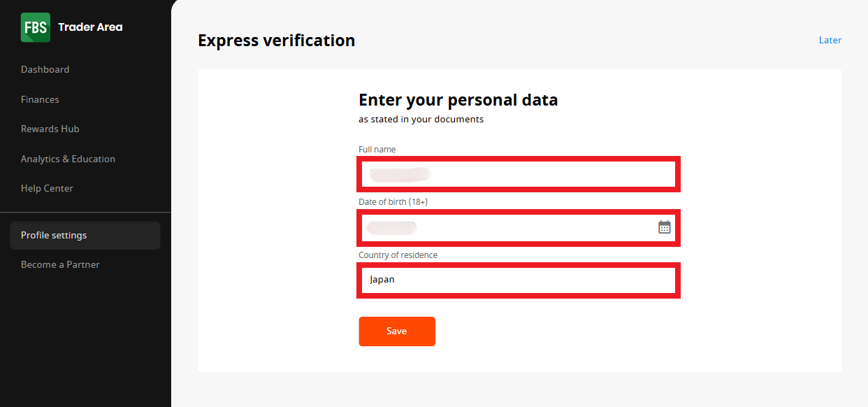Viewport: 868px width, 407px height.
Task: Click the Date of birth (18+) label
Action: (393, 202)
